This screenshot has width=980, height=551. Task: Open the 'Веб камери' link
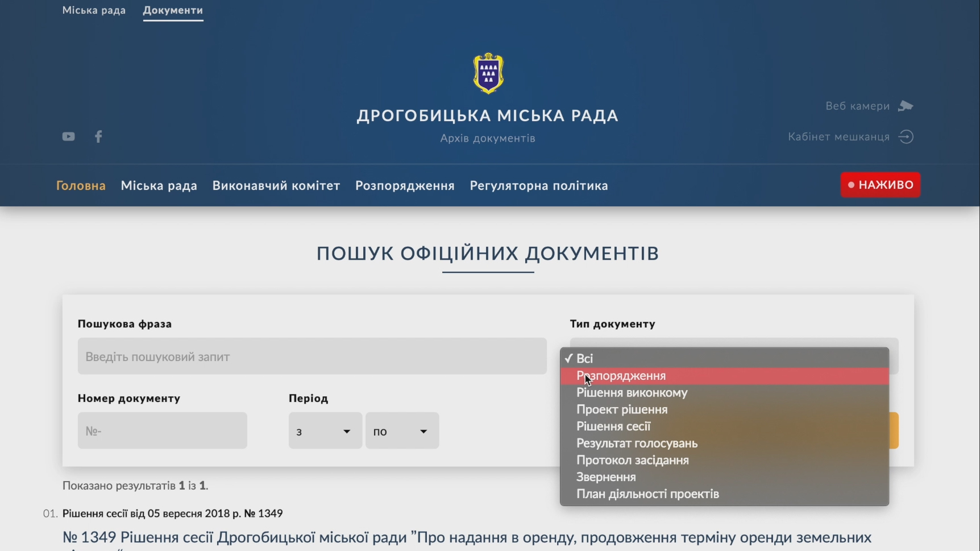click(857, 106)
